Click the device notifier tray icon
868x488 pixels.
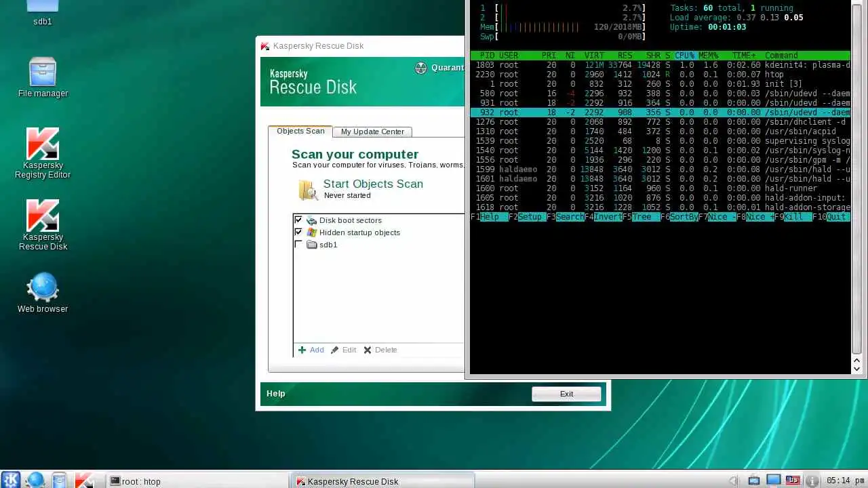point(754,481)
